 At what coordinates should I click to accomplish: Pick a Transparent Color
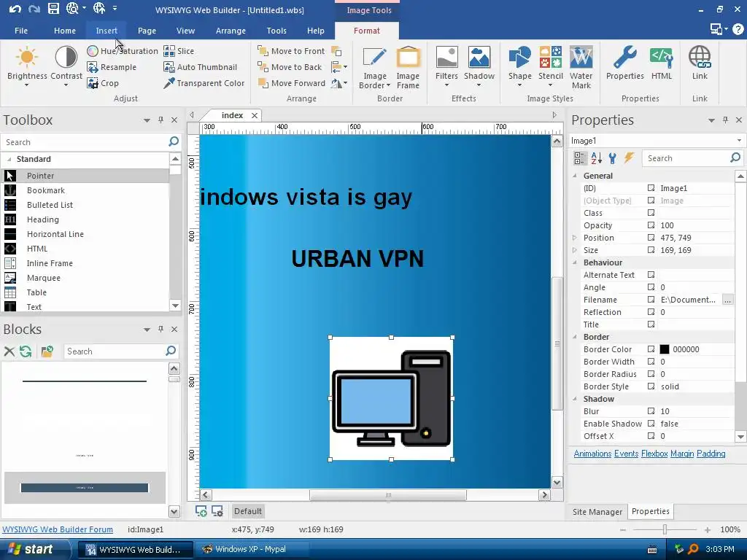pos(204,83)
